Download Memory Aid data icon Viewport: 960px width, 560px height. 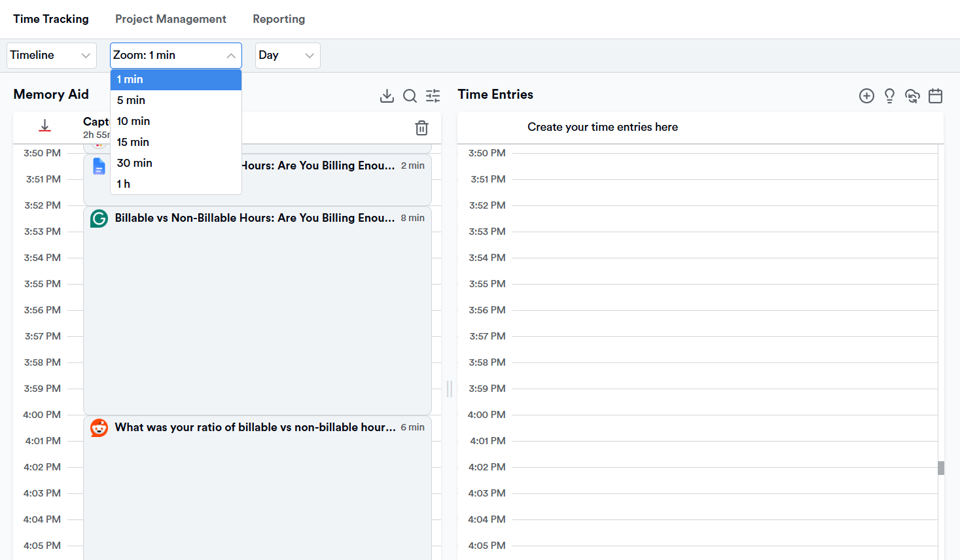coord(387,96)
